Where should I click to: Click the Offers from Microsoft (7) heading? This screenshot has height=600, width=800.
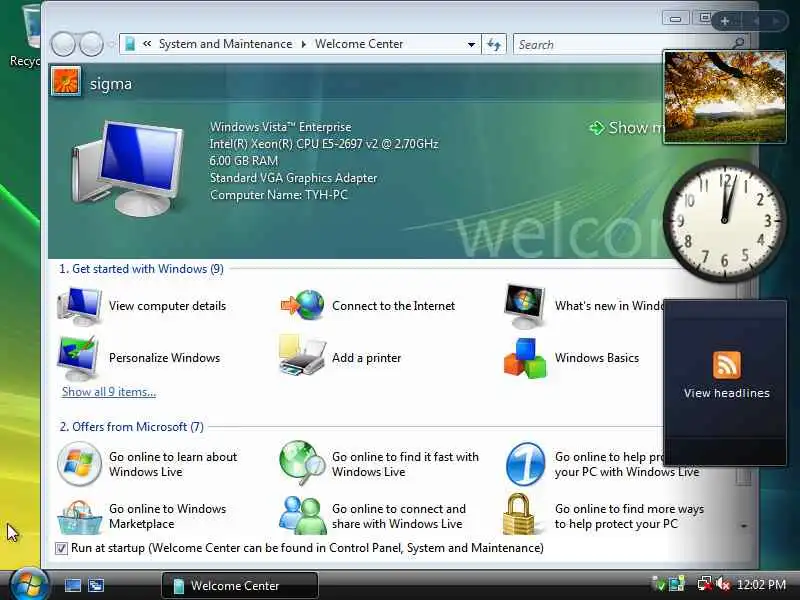[132, 427]
